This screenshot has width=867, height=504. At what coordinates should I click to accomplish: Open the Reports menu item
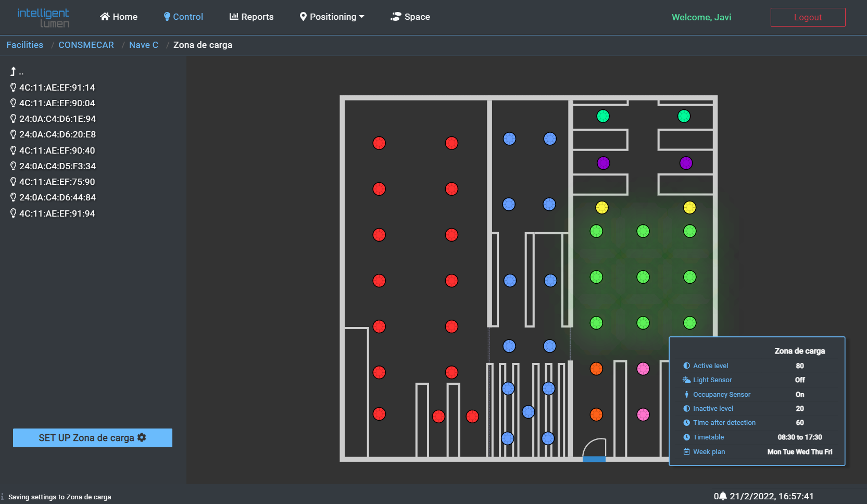tap(252, 17)
